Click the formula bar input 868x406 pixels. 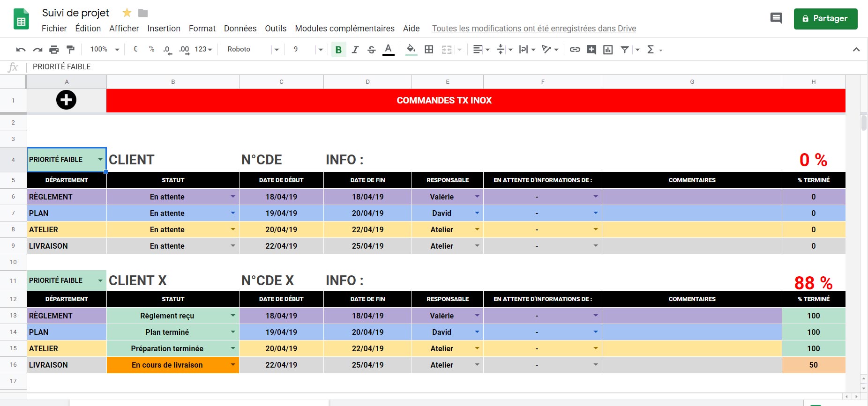[445, 66]
